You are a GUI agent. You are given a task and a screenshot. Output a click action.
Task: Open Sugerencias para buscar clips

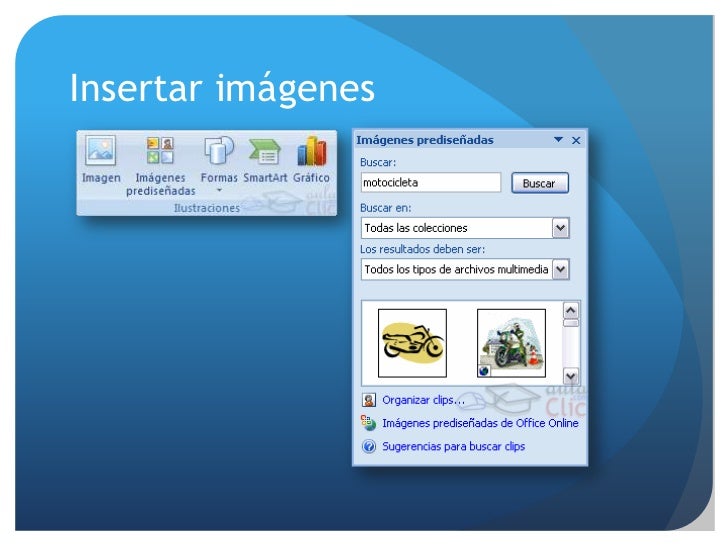454,446
